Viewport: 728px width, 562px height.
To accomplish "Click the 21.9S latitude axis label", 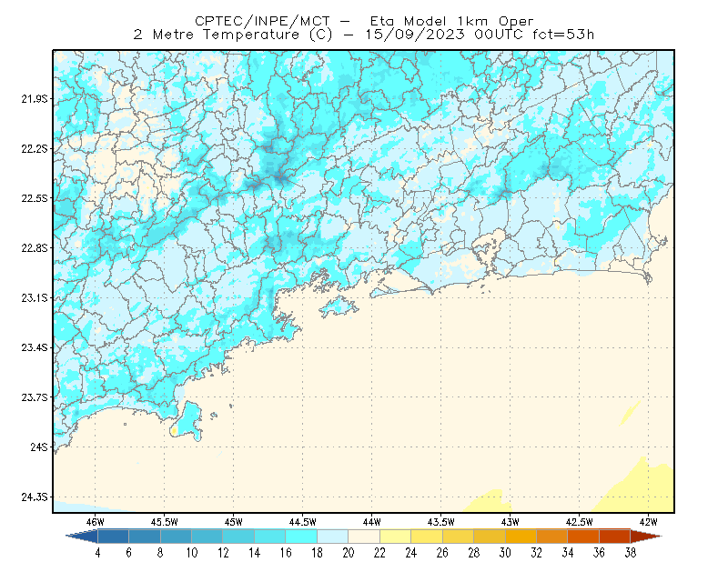I will pos(35,99).
